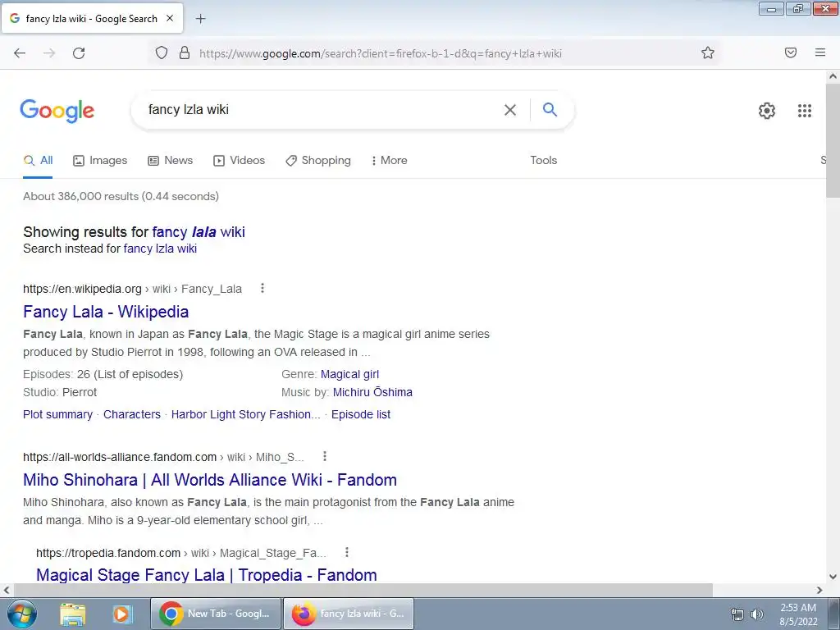This screenshot has width=840, height=630.
Task: Open the 'Characters' sitelink
Action: pos(132,414)
